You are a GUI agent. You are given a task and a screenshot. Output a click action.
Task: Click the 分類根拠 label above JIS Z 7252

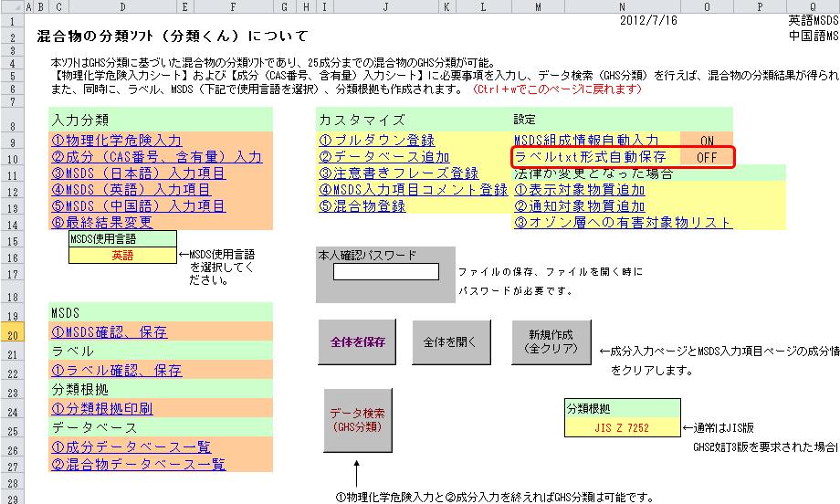622,409
